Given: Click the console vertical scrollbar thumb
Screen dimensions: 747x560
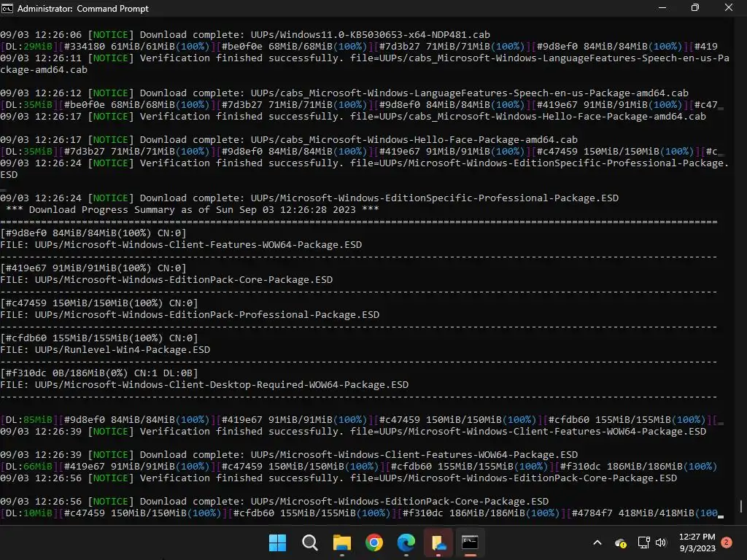Looking at the screenshot, I should point(741,506).
